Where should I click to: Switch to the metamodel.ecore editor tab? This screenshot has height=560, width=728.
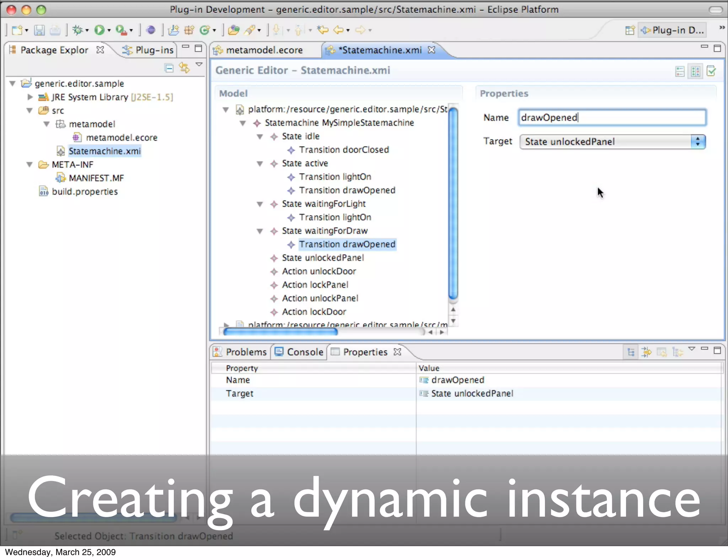click(264, 50)
